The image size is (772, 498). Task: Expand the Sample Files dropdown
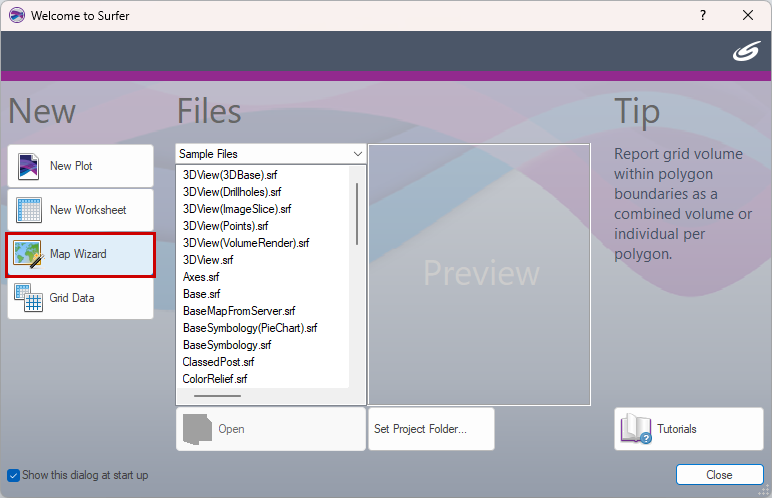[271, 154]
